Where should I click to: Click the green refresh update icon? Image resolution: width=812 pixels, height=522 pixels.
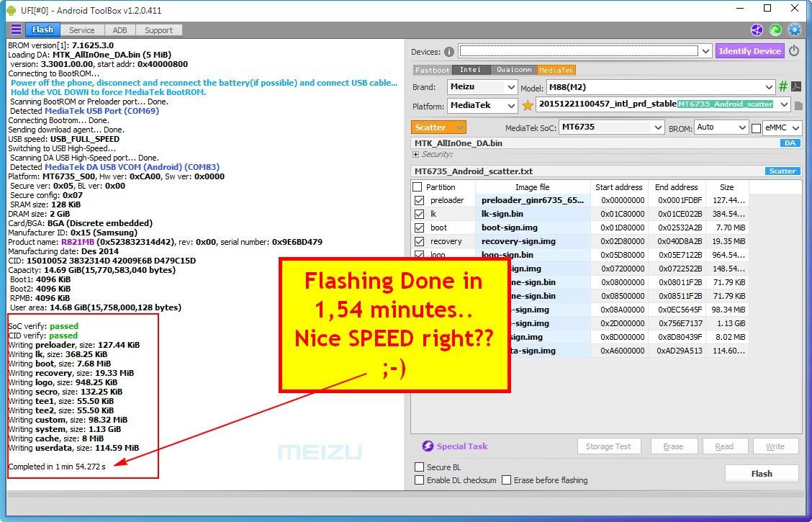775,30
